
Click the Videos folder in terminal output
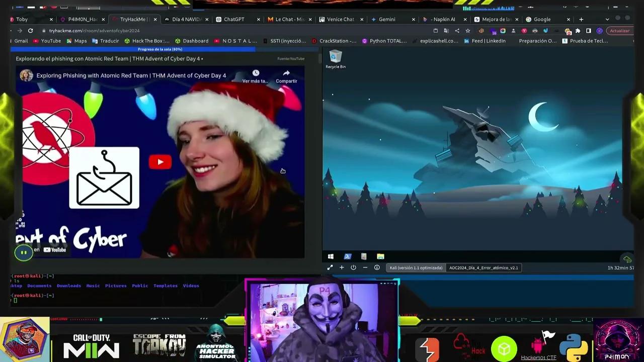(191, 286)
